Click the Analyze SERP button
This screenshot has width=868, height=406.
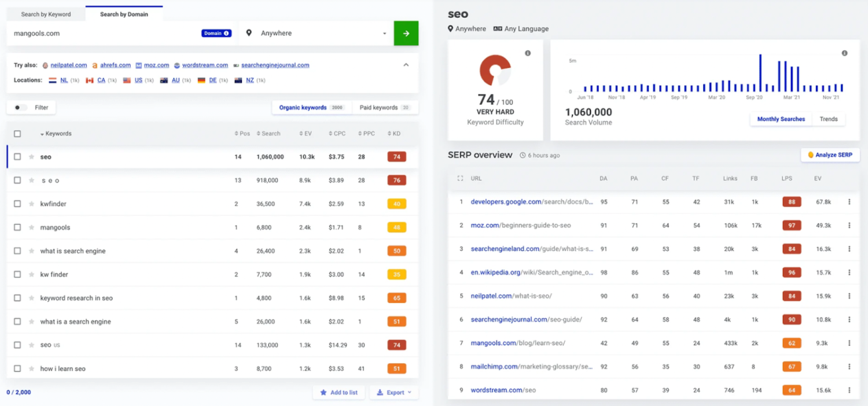[x=830, y=155]
